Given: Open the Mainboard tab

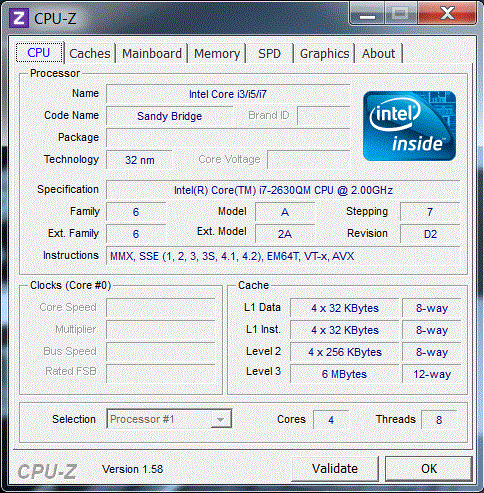Looking at the screenshot, I should click(x=152, y=53).
